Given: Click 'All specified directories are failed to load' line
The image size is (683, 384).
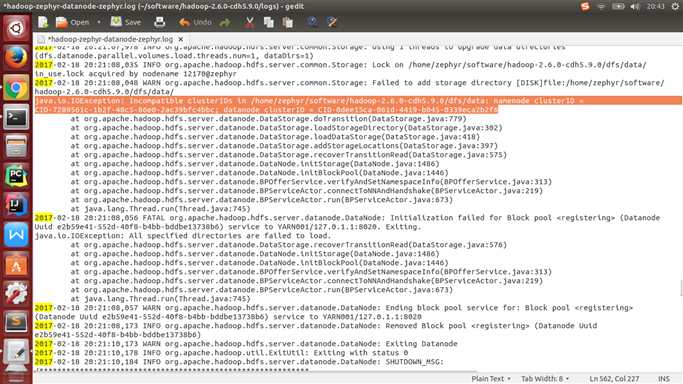Looking at the screenshot, I should pyautogui.click(x=183, y=236).
